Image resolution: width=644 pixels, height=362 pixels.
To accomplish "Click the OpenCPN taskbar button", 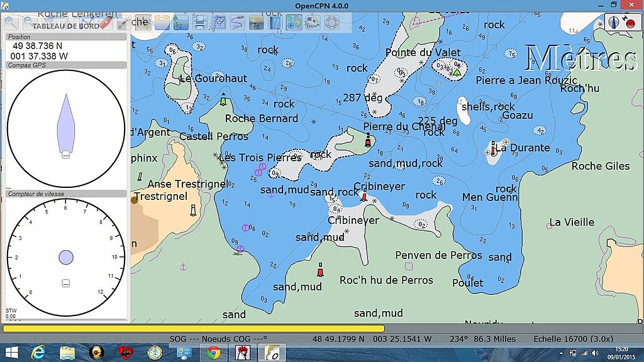I will (x=271, y=353).
